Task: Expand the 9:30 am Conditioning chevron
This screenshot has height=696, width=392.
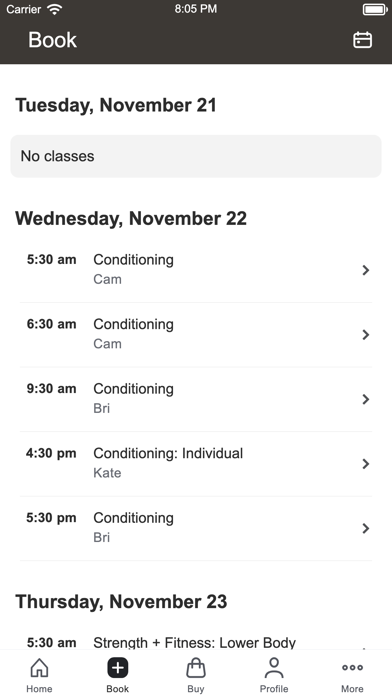Action: click(366, 399)
